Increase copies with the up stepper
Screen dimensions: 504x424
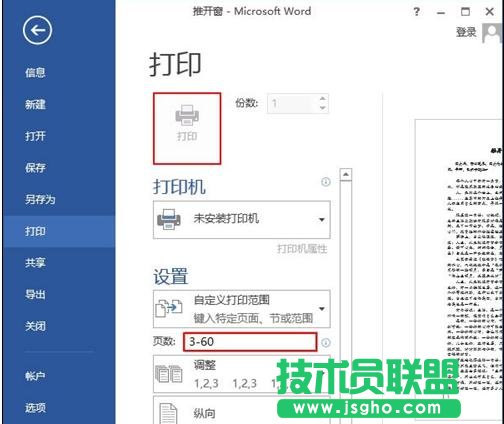pyautogui.click(x=322, y=99)
